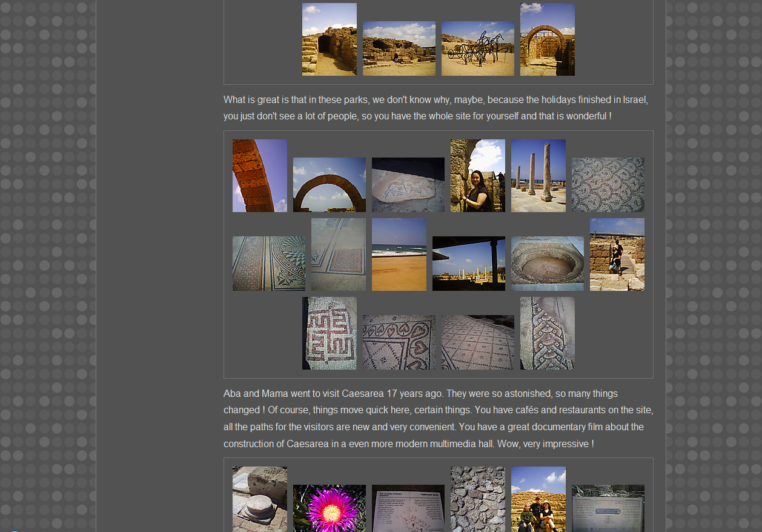Click the pink flower thumbnail

[329, 508]
